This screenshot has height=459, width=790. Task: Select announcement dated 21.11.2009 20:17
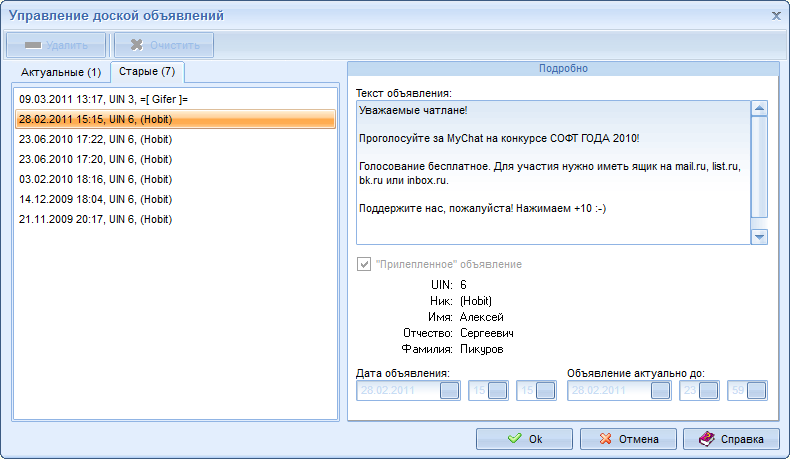coord(175,219)
